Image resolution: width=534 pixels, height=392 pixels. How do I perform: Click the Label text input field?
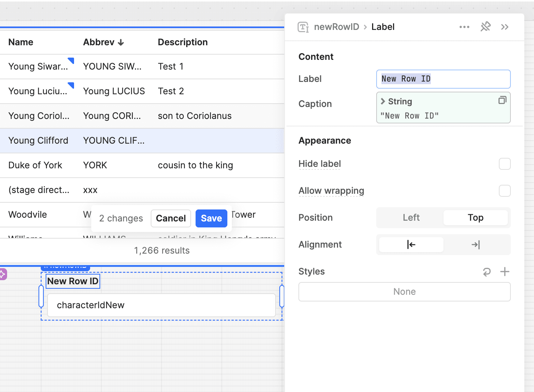(443, 79)
